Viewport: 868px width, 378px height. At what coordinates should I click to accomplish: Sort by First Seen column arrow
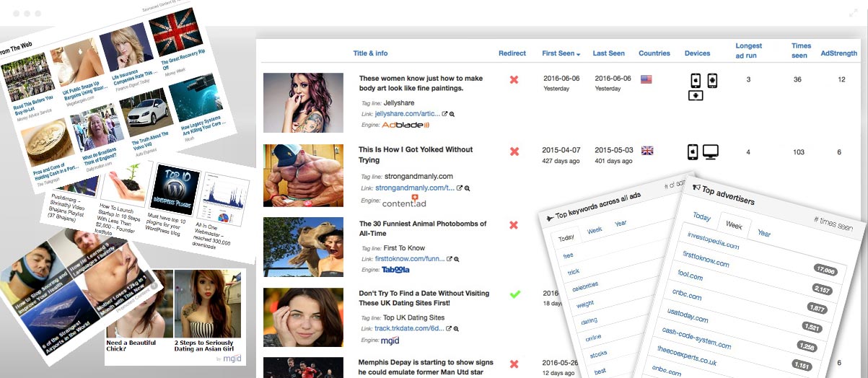[x=579, y=54]
